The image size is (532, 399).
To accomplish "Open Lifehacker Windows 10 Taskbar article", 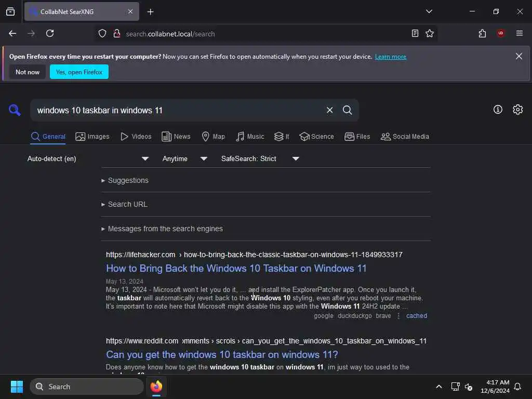I will 236,269.
